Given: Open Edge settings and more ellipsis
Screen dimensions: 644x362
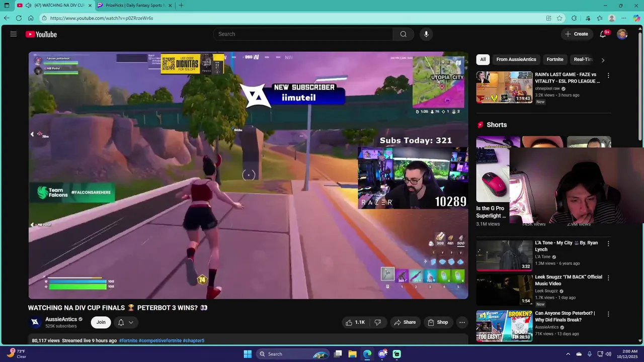Looking at the screenshot, I should 624,18.
